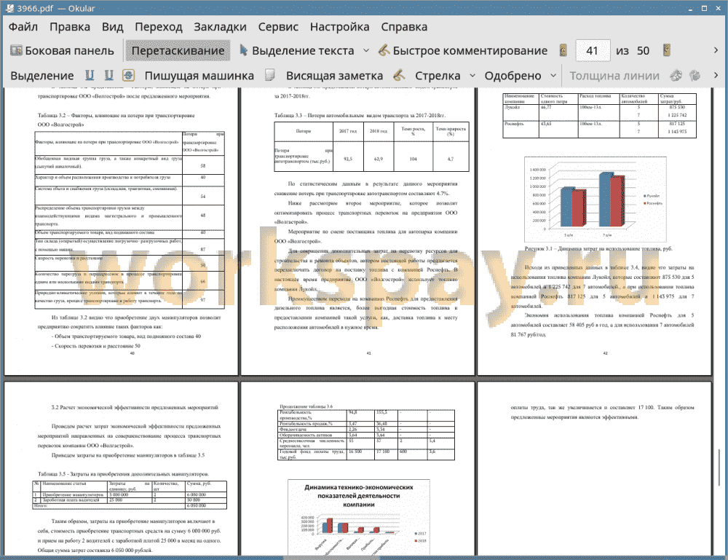Click the Okular application icon in the title bar

click(9, 8)
